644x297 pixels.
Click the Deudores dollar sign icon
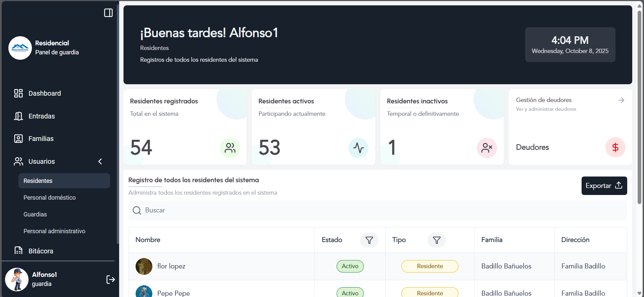615,147
